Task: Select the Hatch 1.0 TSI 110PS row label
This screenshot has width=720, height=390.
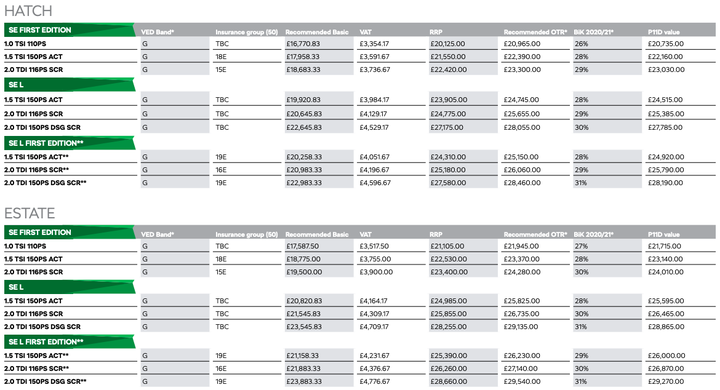Action: point(25,44)
